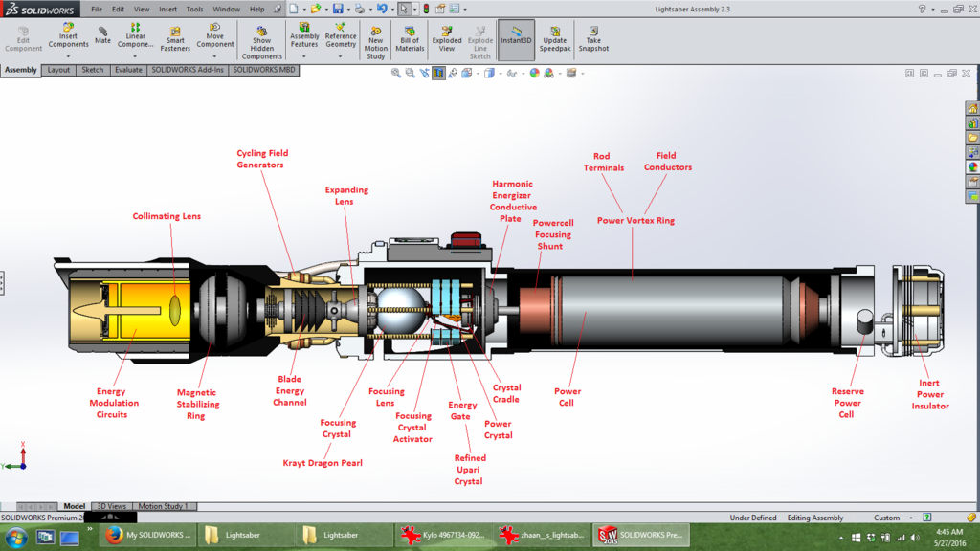Expand Insert Components dropdown arrow
This screenshot has height=551, width=980.
[x=68, y=56]
